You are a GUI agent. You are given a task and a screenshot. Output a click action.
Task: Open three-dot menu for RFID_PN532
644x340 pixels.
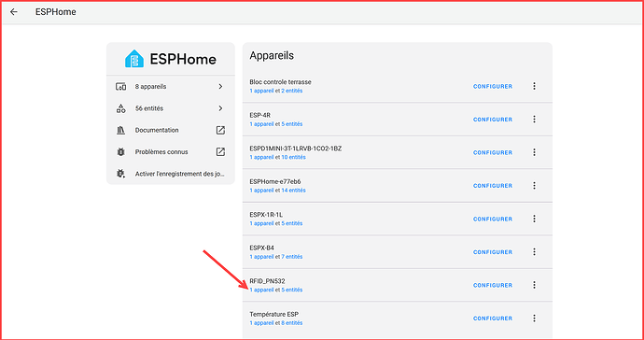(x=535, y=285)
